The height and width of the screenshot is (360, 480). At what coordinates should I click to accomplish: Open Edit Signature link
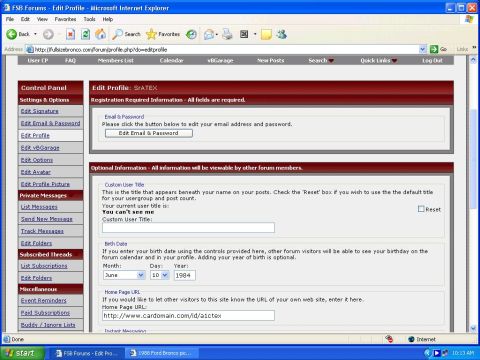pos(40,111)
